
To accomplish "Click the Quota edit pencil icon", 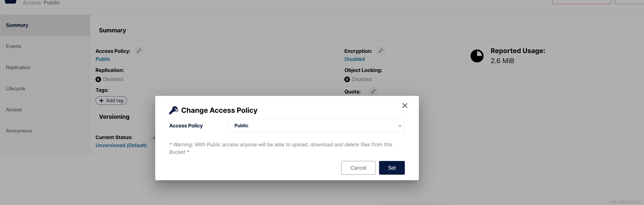I will click(373, 91).
